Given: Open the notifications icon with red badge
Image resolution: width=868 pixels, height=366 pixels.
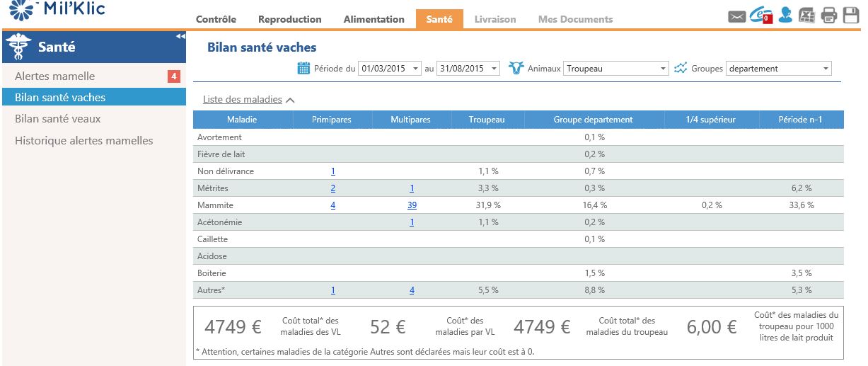Looking at the screenshot, I should [x=761, y=15].
